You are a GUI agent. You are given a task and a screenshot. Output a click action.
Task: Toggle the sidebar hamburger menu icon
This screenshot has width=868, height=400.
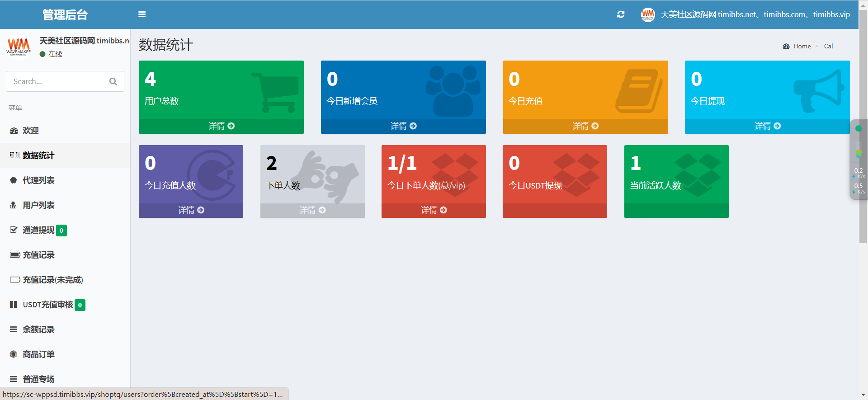pyautogui.click(x=142, y=14)
